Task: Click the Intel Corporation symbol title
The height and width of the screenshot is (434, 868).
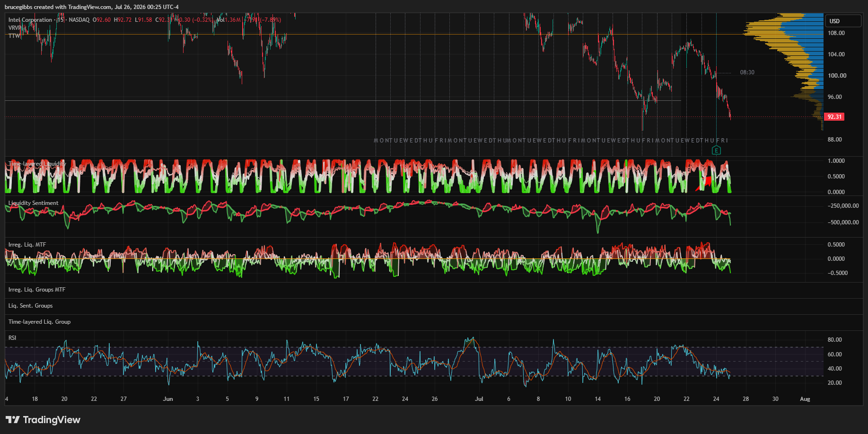Action: [x=30, y=20]
